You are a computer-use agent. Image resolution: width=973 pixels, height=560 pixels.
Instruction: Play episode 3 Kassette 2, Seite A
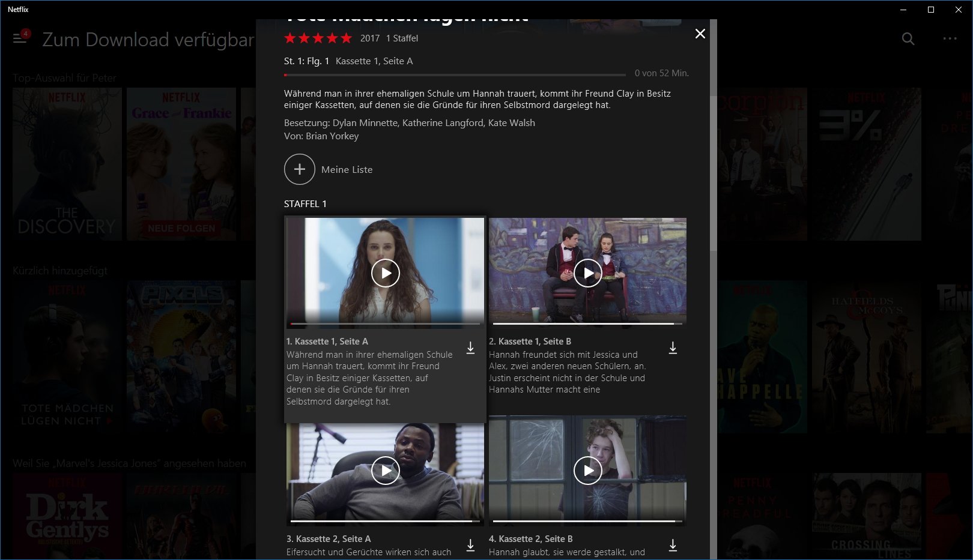[386, 471]
